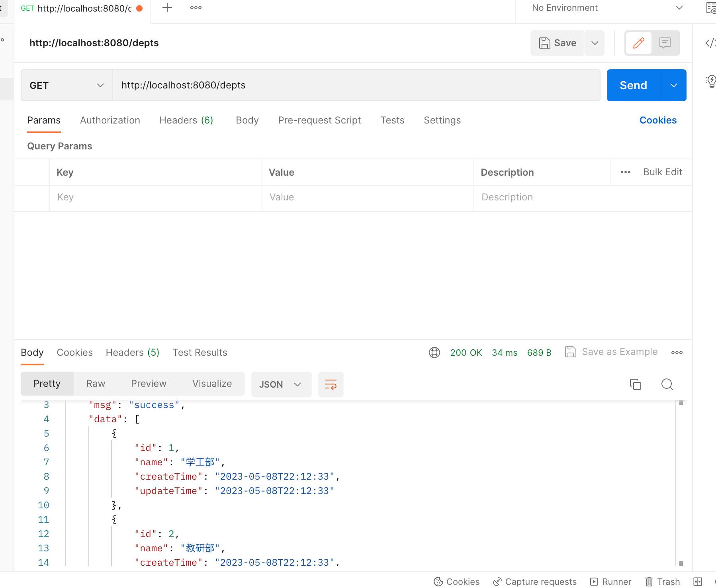This screenshot has height=588, width=716.
Task: Click the Save button
Action: pyautogui.click(x=557, y=43)
